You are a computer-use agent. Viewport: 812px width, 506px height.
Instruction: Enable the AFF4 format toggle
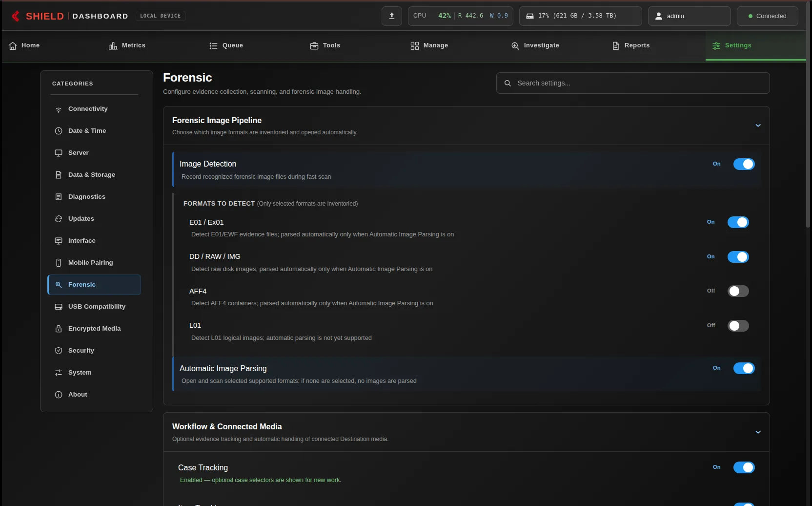(x=738, y=291)
